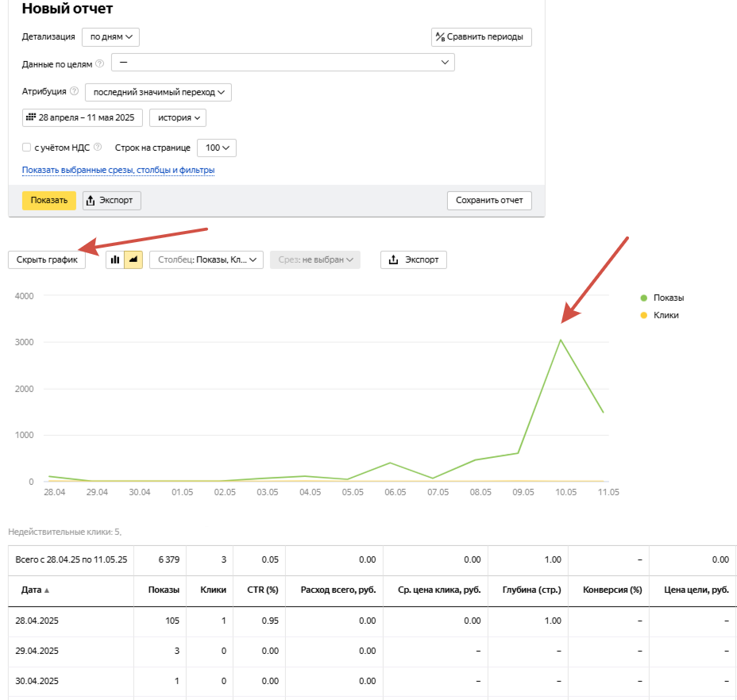This screenshot has width=737, height=700.
Task: Toggle the yellow Клики legend marker
Action: (x=644, y=315)
